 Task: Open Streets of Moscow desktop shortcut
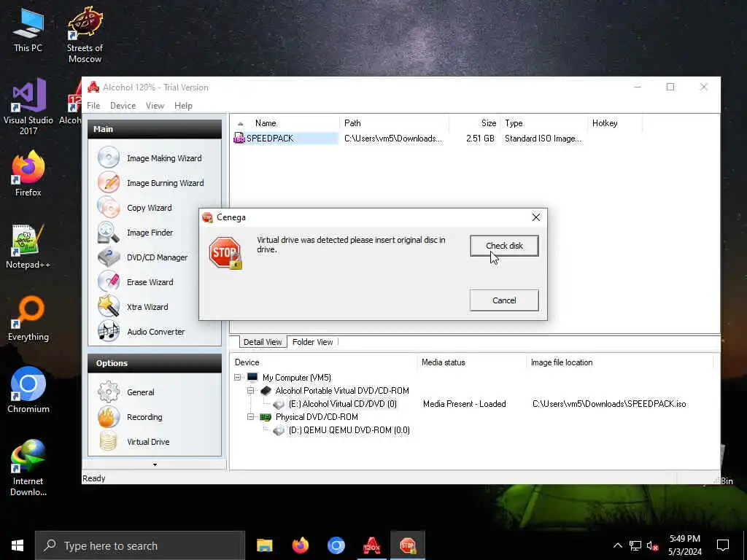pos(85,34)
